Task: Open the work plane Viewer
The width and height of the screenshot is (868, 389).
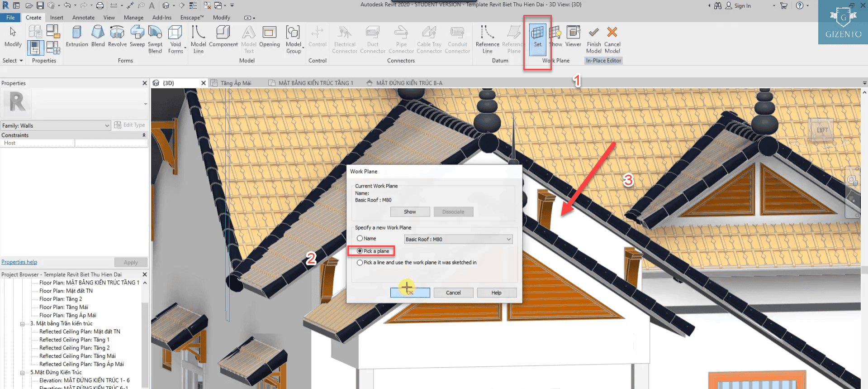Action: pos(573,36)
